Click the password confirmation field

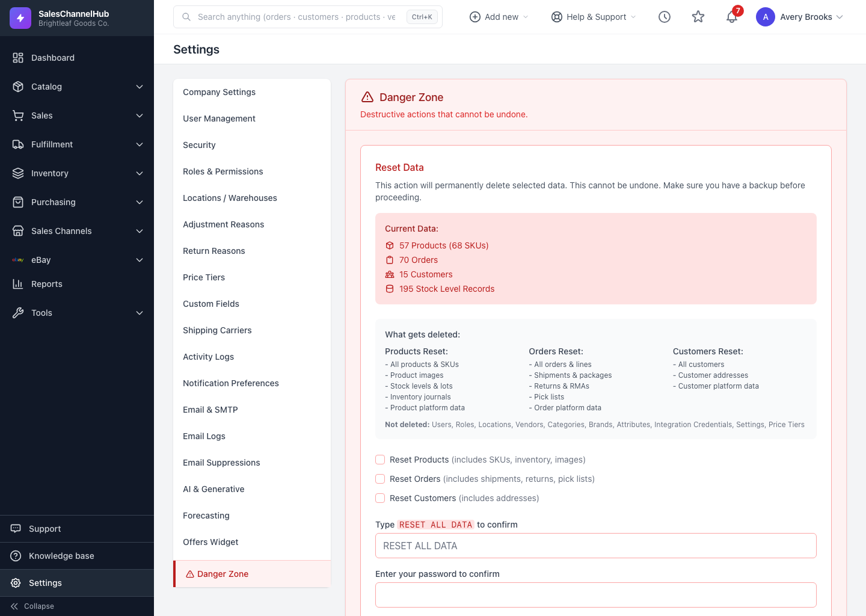pos(596,595)
